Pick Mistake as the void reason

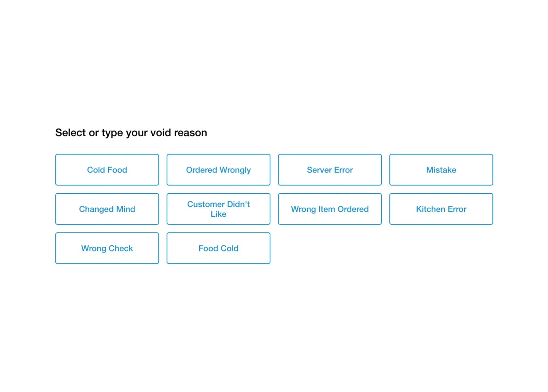(x=441, y=170)
